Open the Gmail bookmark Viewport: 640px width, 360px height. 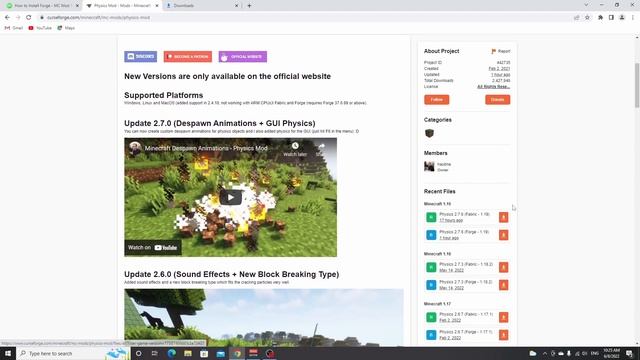(x=13, y=28)
